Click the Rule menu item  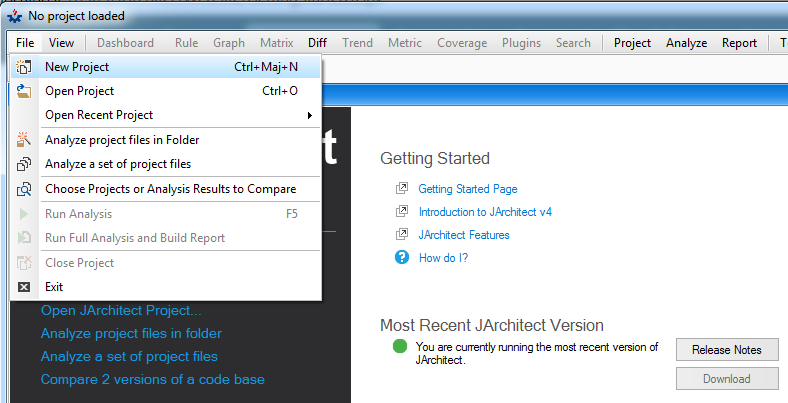tap(186, 43)
